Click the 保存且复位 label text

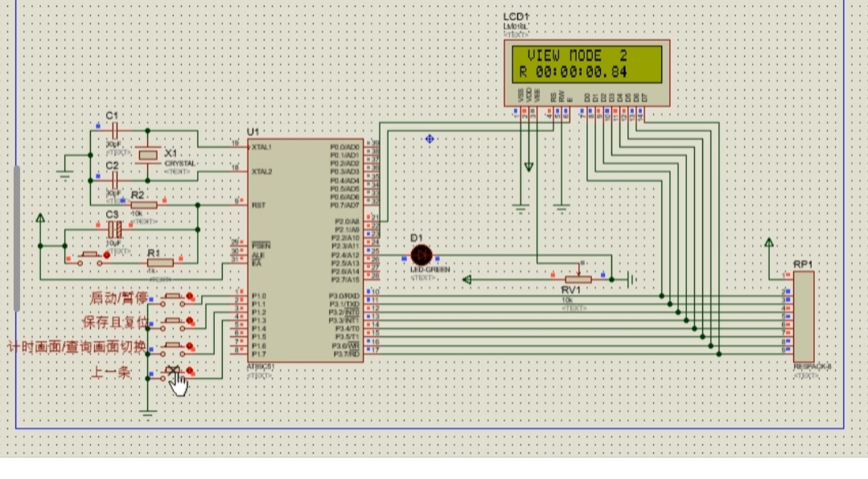pos(116,322)
